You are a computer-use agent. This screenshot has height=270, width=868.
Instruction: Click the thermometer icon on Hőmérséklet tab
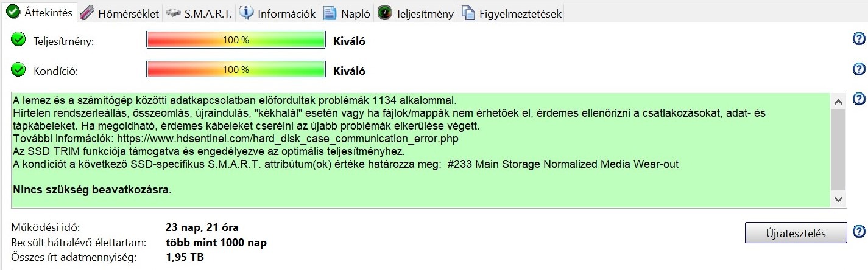click(x=87, y=13)
